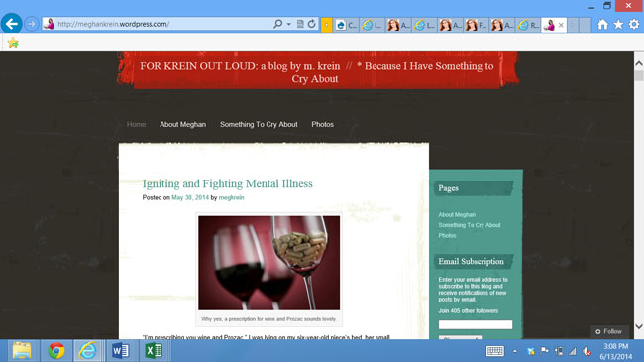644x362 pixels.
Task: Click the Add to Favorites bar star icon
Action: (x=13, y=42)
